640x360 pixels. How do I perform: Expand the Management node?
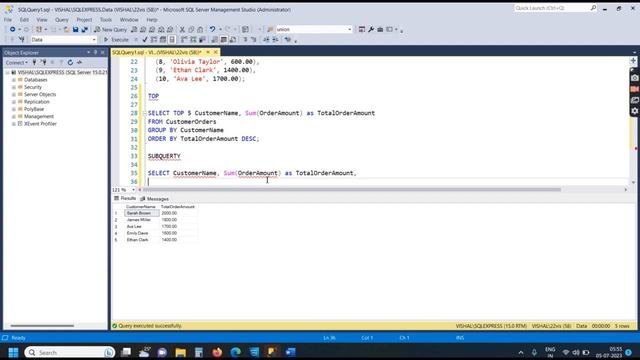click(14, 117)
